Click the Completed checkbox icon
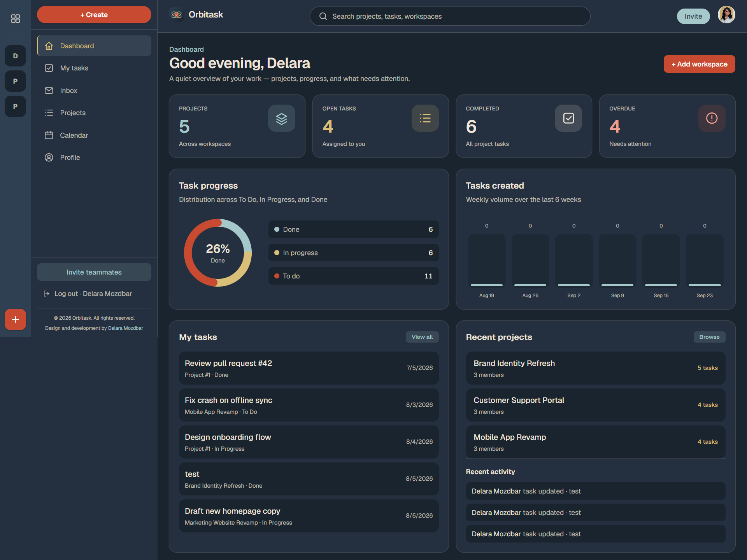 click(568, 118)
